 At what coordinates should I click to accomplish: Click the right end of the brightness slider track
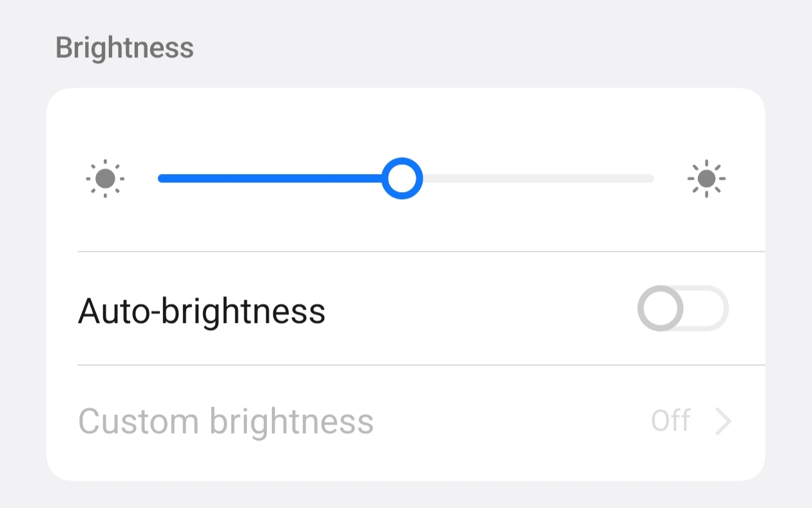[x=650, y=179]
